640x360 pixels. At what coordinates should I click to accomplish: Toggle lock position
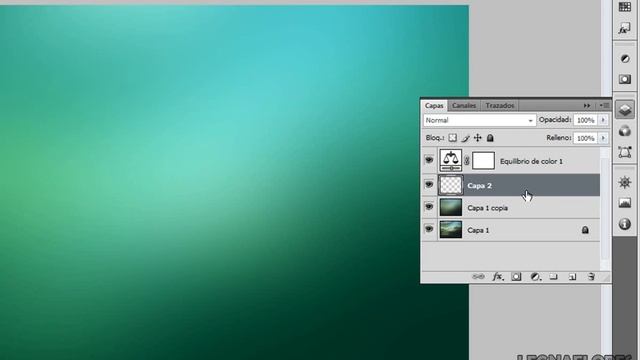click(478, 138)
